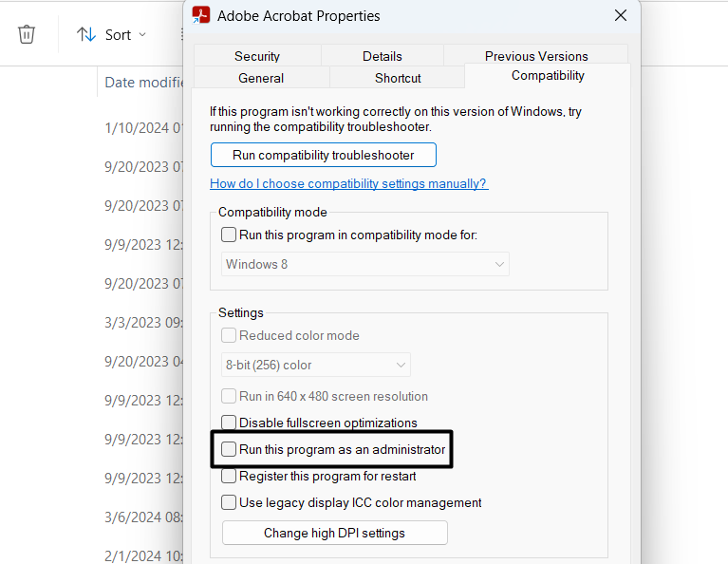Enable Register this program for restart

[x=229, y=476]
